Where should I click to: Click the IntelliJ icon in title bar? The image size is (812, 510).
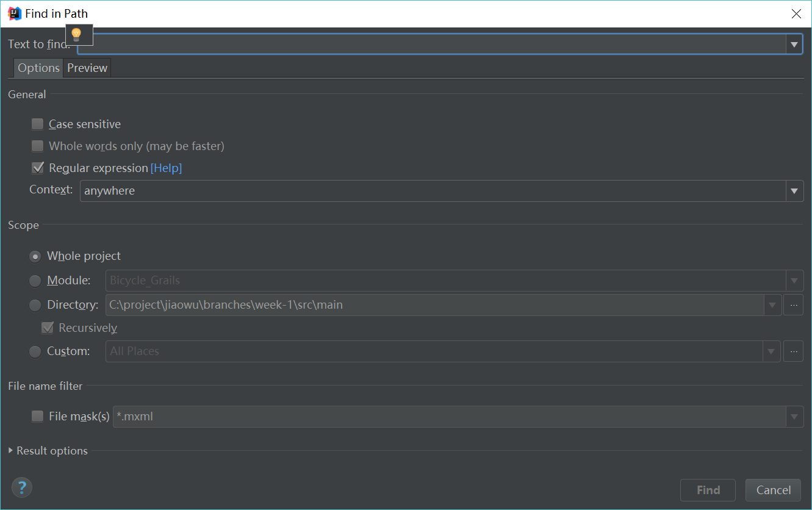pos(15,13)
